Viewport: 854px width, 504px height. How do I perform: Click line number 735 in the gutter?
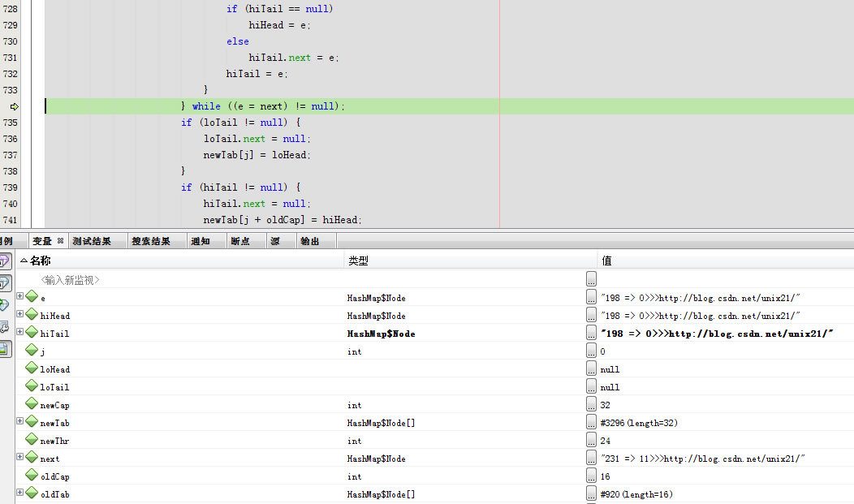[x=11, y=123]
